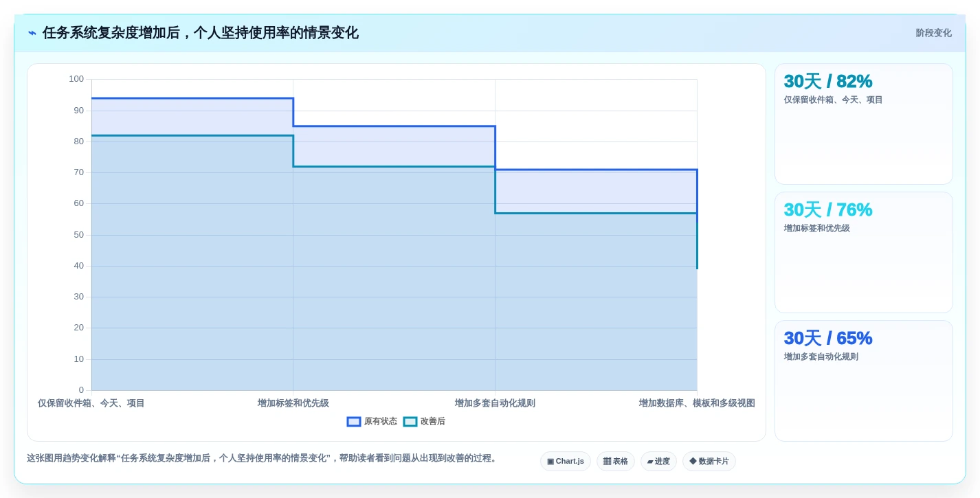Click the y-axis value 100
The height and width of the screenshot is (498, 980).
(x=76, y=79)
